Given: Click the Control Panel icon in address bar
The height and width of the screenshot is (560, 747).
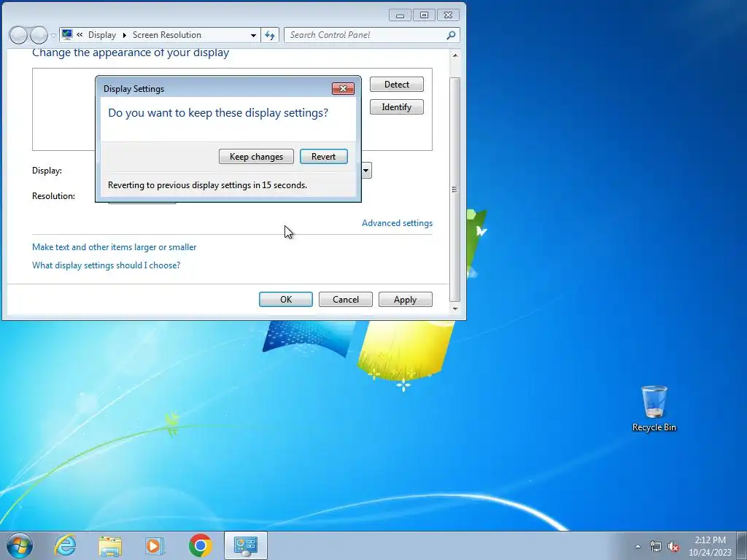Looking at the screenshot, I should 67,35.
